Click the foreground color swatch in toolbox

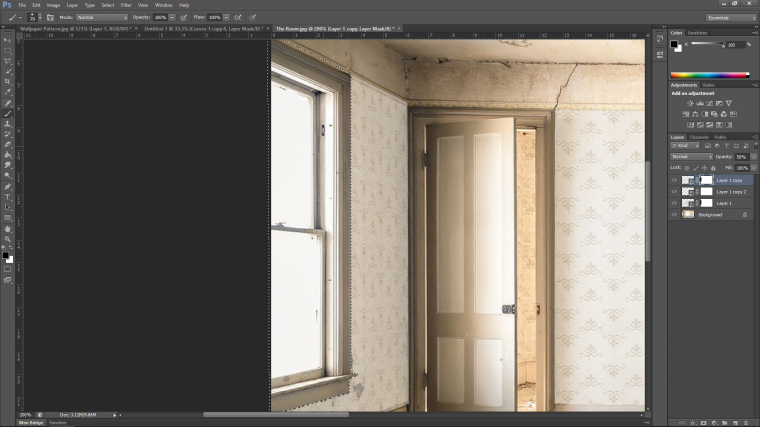click(5, 255)
